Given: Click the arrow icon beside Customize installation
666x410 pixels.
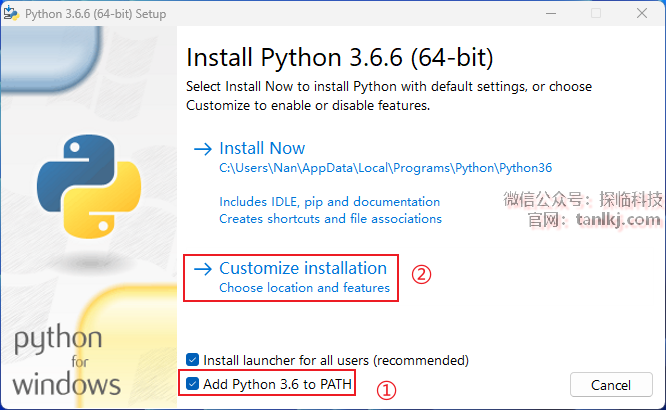Looking at the screenshot, I should coord(203,269).
